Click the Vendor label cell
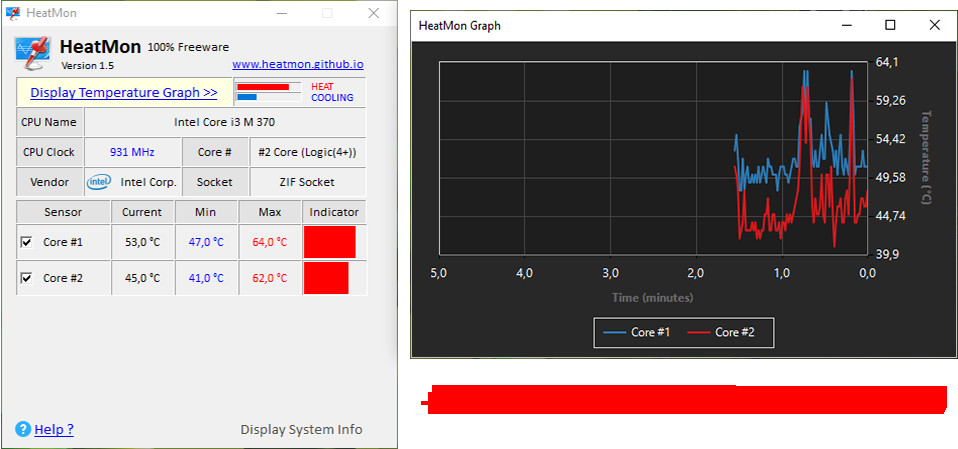 pos(49,182)
